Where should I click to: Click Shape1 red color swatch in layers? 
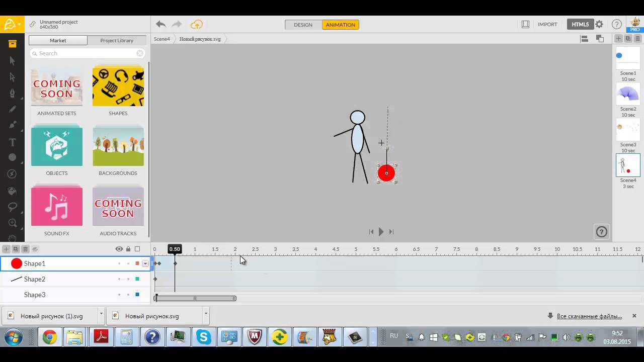click(x=17, y=263)
